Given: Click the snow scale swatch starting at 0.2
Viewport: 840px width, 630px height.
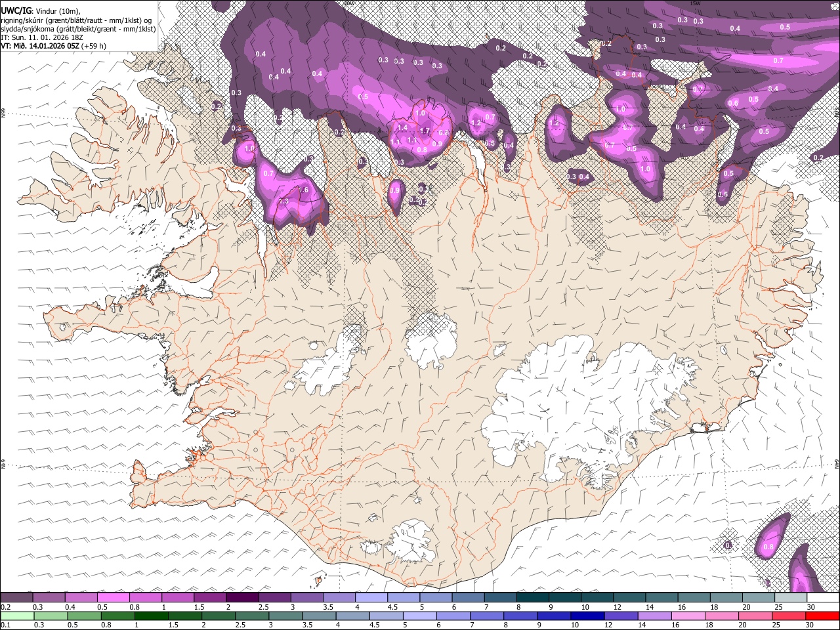Looking at the screenshot, I should tap(16, 598).
